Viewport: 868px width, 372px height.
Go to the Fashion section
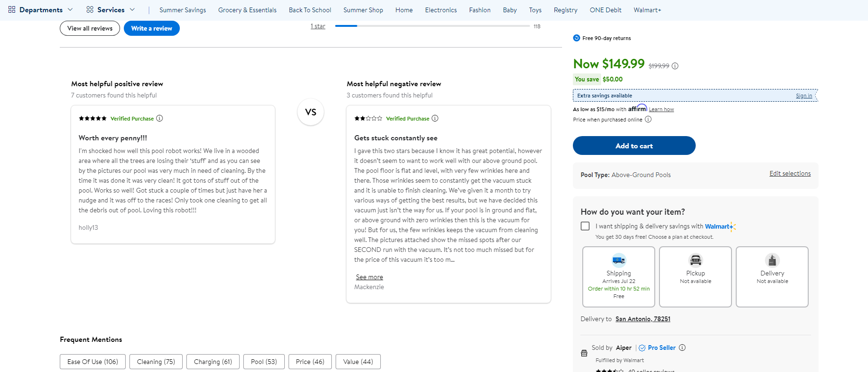click(x=480, y=10)
